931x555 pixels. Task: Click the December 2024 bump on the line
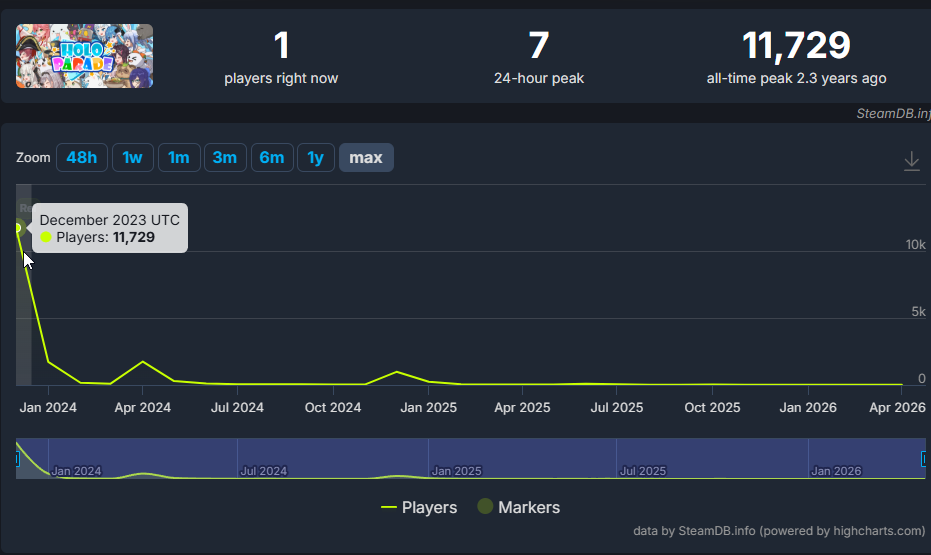click(397, 372)
